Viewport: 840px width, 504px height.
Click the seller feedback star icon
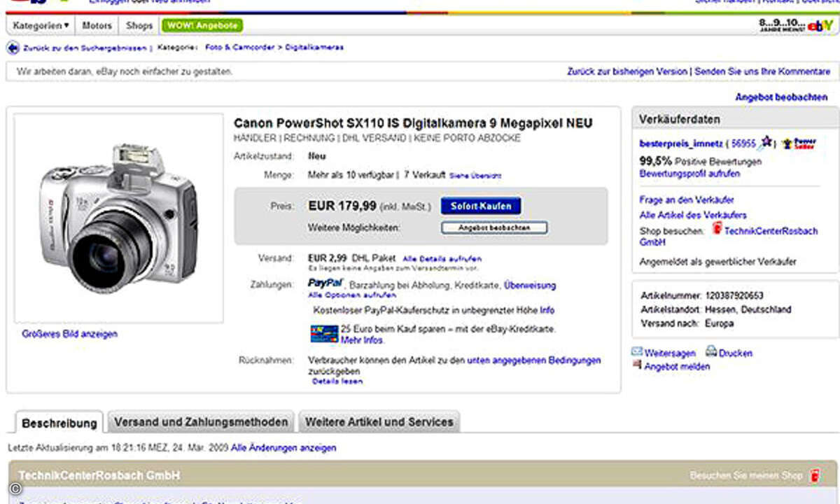[x=766, y=141]
